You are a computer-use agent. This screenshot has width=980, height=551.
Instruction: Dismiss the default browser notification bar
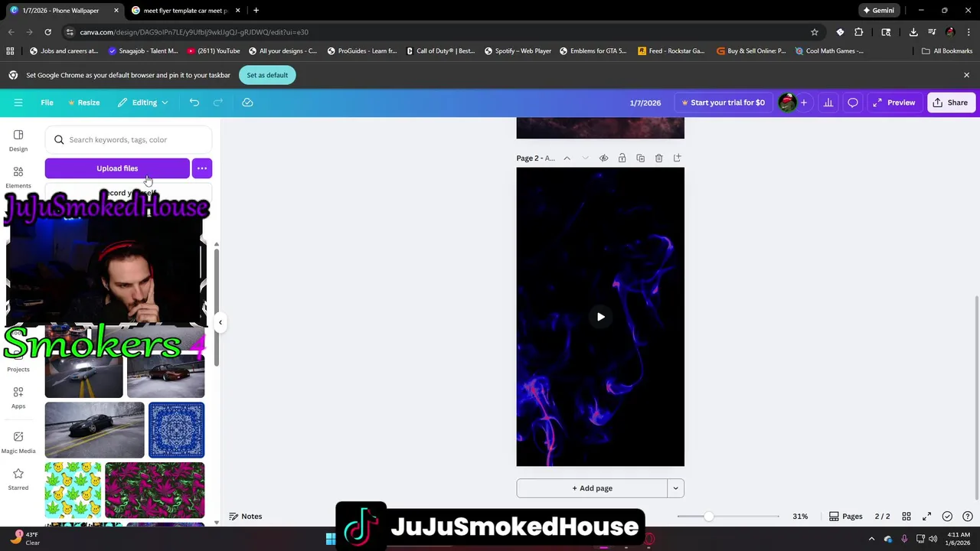click(x=966, y=75)
